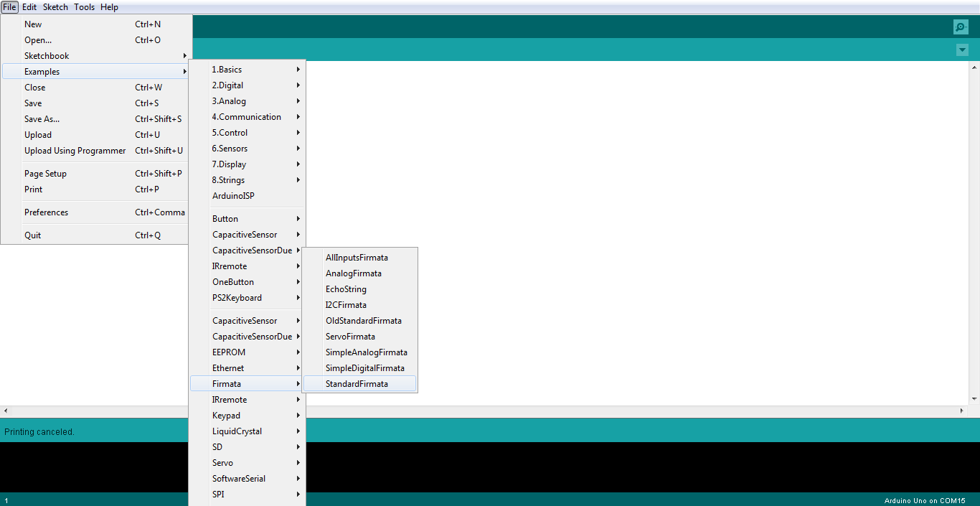Image resolution: width=980 pixels, height=506 pixels.
Task: Open the Tools menu
Action: [x=84, y=6]
